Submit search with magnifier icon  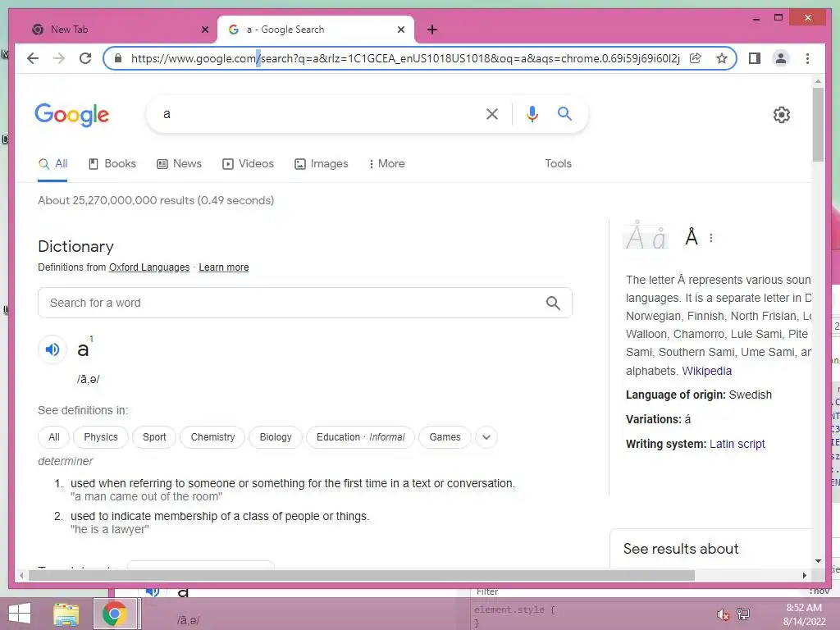tap(564, 113)
